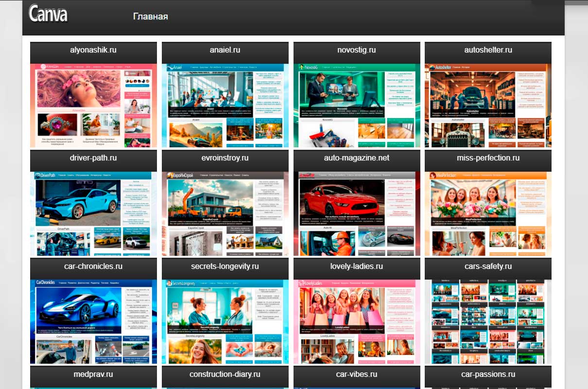Open the anaiel.ru site link
Image resolution: width=588 pixels, height=389 pixels.
tap(225, 50)
